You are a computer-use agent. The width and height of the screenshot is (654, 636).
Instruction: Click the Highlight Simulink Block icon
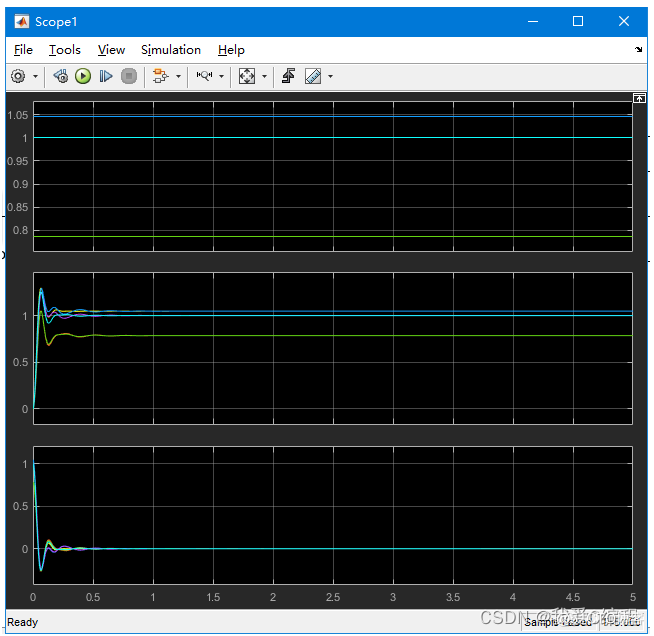[160, 76]
